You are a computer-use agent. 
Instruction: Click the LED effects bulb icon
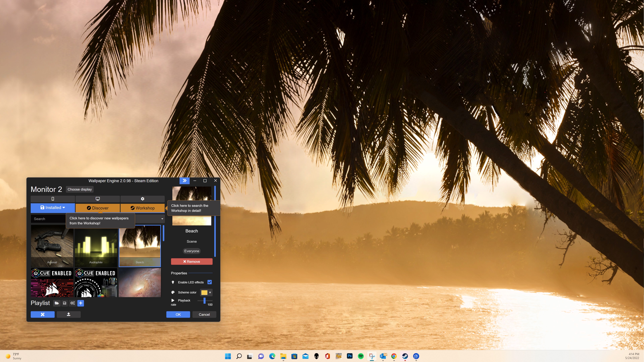[173, 282]
